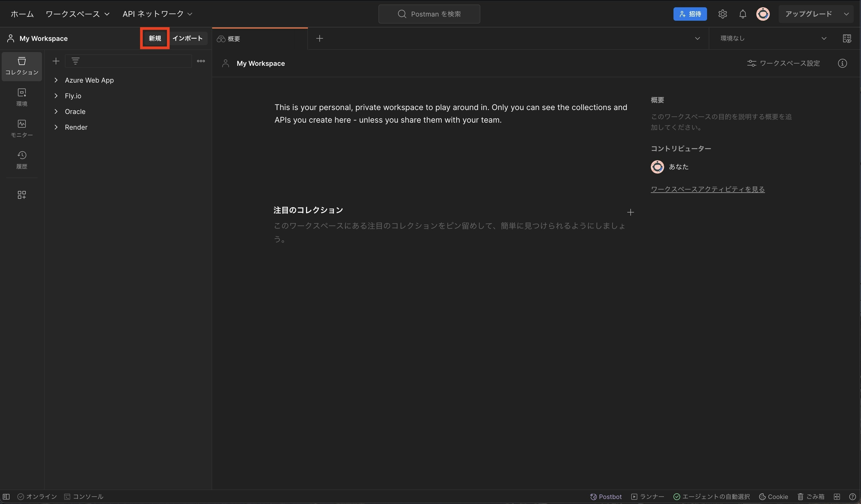The height and width of the screenshot is (504, 861).
Task: Click the インポート button
Action: tap(188, 38)
